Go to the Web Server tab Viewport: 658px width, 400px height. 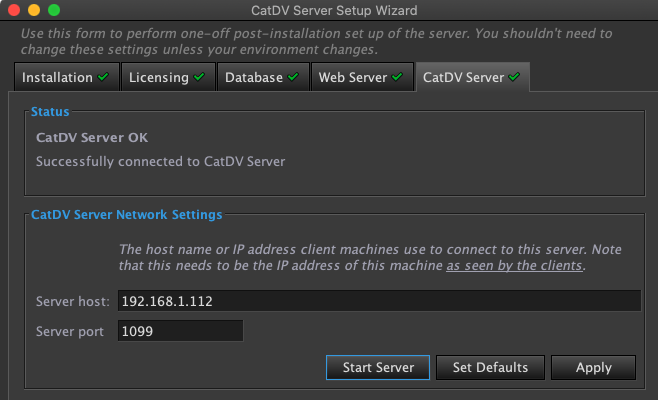tap(362, 77)
